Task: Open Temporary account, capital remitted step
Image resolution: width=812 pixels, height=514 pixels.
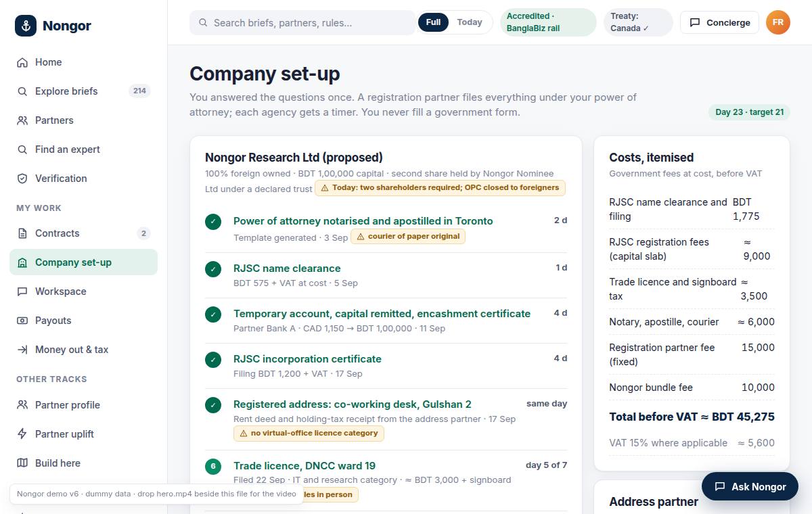Action: (x=382, y=314)
